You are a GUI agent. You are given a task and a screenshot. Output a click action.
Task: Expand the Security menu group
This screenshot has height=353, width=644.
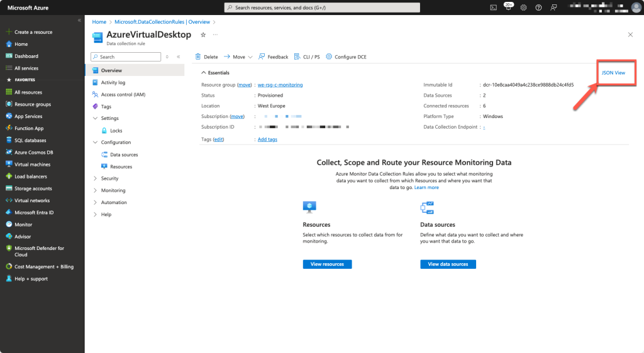pos(96,178)
